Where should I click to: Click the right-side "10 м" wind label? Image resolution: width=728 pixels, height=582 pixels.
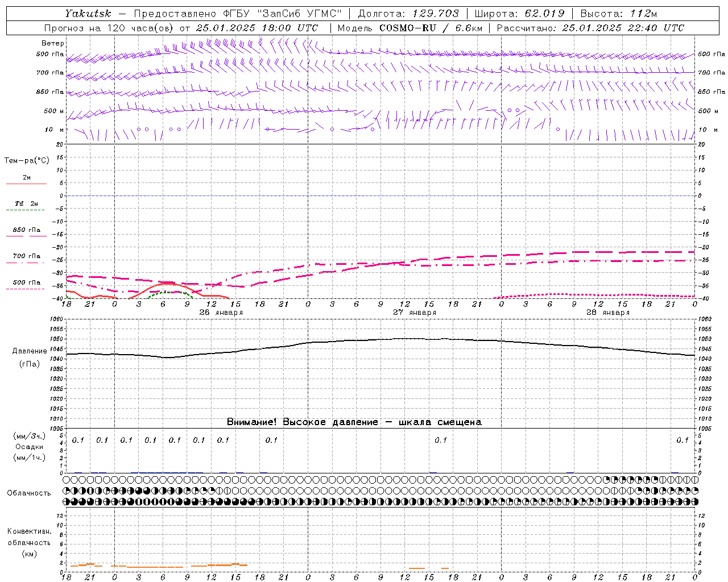pos(708,130)
